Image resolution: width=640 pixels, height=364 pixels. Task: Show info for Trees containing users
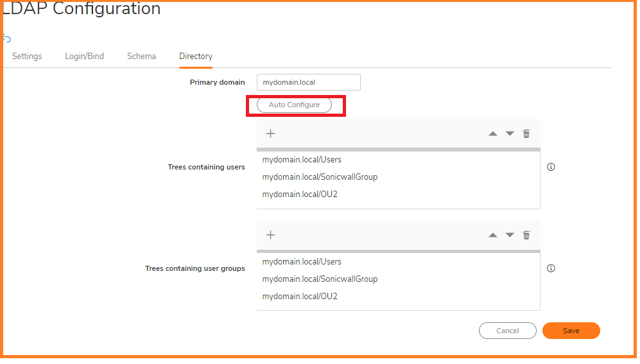tap(551, 167)
